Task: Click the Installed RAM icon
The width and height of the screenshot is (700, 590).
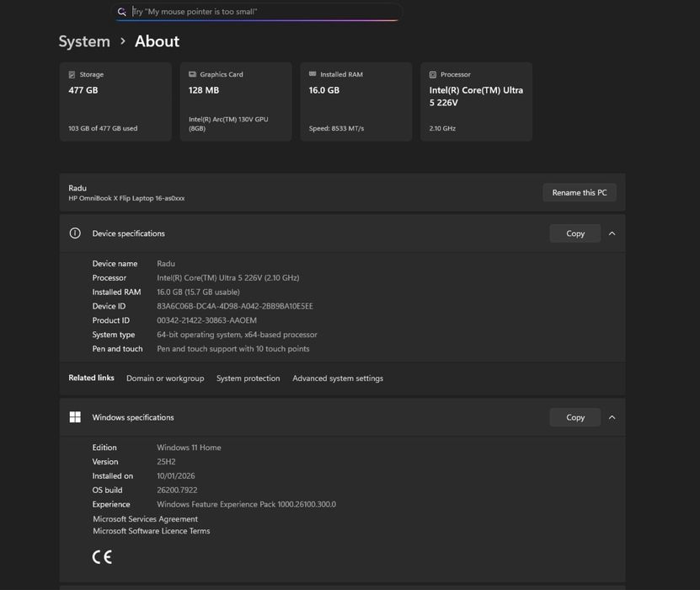Action: 313,75
